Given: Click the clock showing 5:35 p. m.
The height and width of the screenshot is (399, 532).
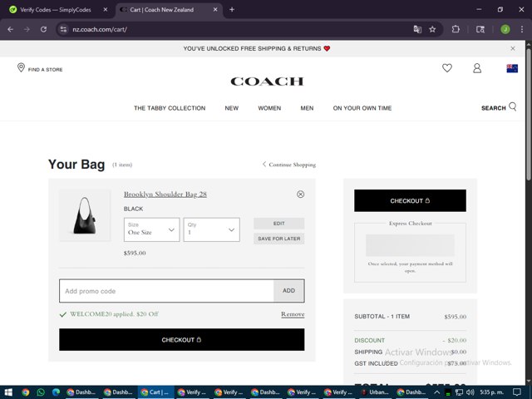Looking at the screenshot, I should point(491,392).
